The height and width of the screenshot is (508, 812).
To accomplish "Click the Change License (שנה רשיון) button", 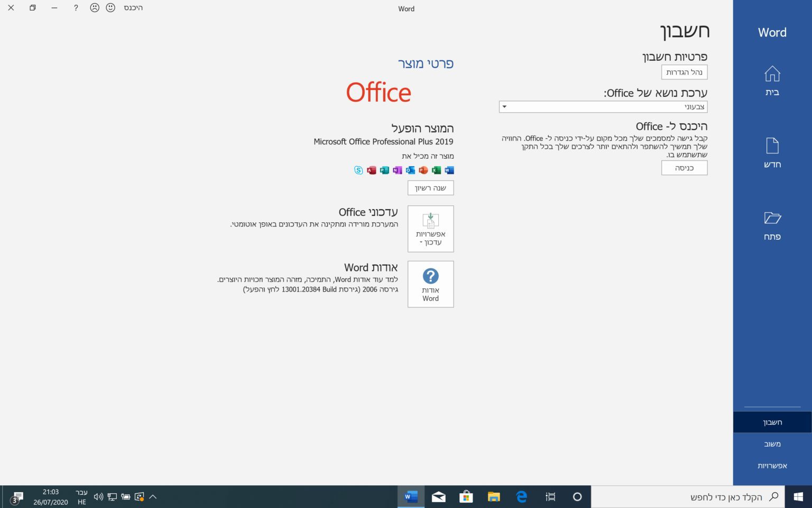I will click(430, 188).
